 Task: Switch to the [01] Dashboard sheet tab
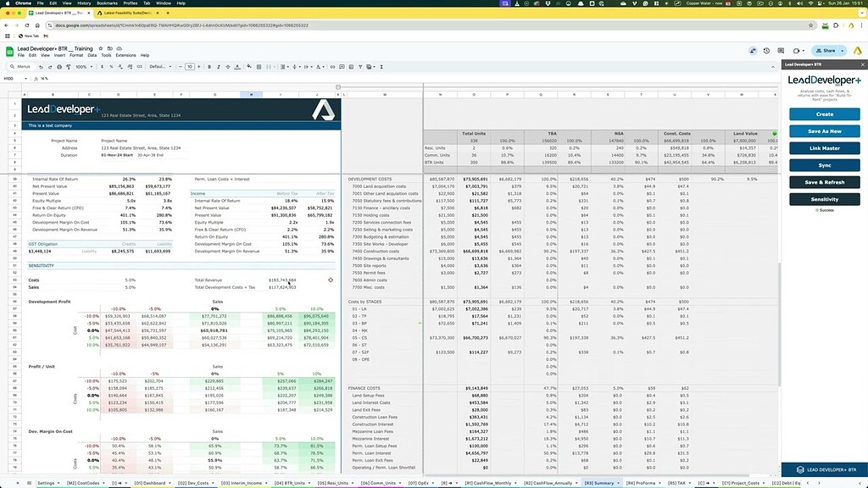tap(150, 483)
